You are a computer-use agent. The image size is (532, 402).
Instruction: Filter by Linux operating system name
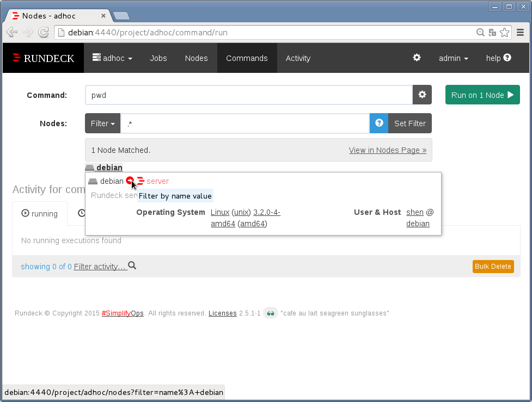click(x=220, y=212)
